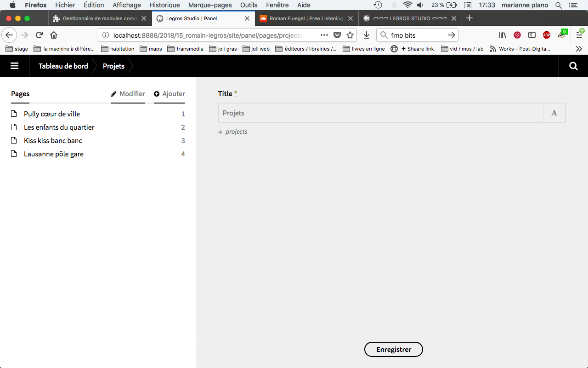The width and height of the screenshot is (588, 368).
Task: Go to Firefox home page icon
Action: click(x=54, y=35)
